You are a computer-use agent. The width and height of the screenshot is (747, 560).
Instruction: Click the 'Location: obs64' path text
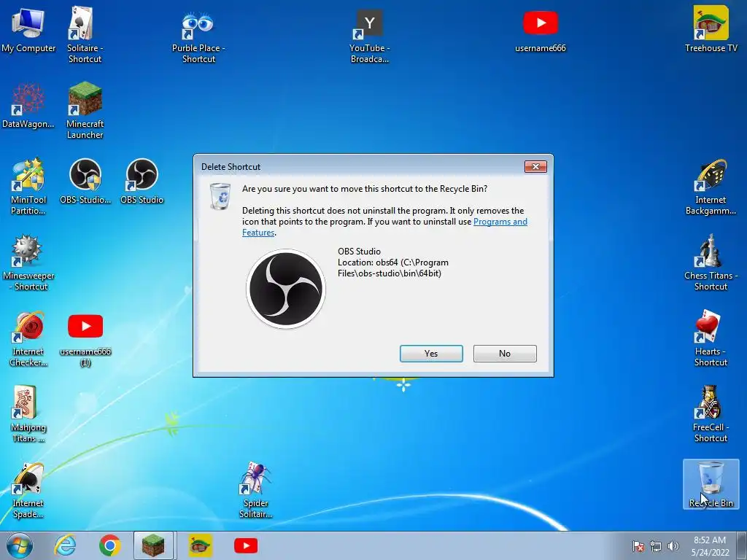click(393, 268)
